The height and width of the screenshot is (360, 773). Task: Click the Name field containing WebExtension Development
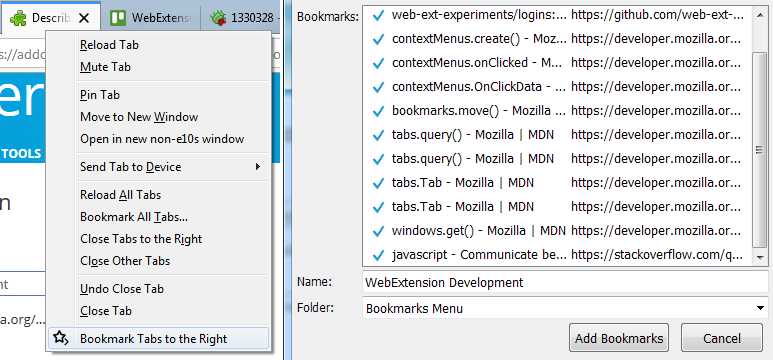coord(565,283)
